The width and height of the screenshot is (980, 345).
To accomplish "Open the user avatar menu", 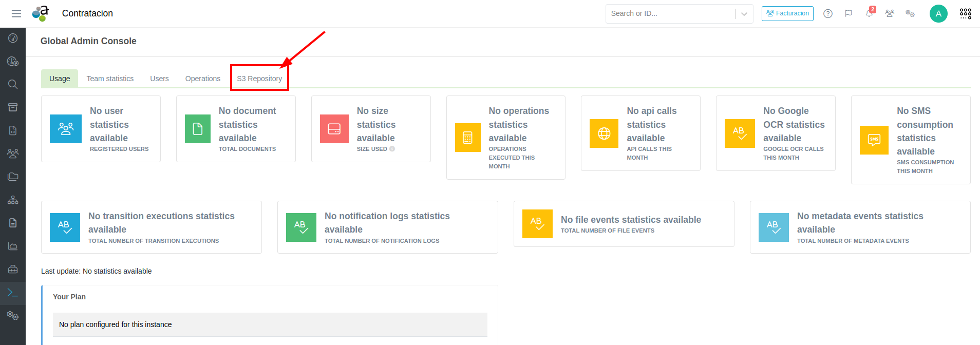I will tap(938, 13).
